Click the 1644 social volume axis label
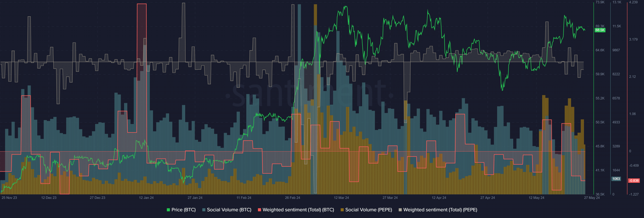The image size is (644, 218). (x=616, y=170)
